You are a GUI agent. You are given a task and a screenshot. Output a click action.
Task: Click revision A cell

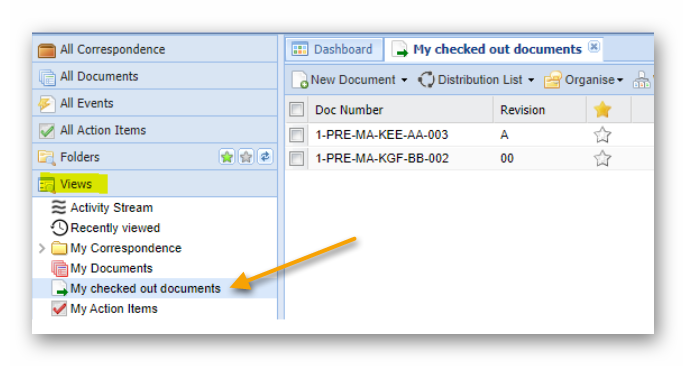(x=504, y=135)
